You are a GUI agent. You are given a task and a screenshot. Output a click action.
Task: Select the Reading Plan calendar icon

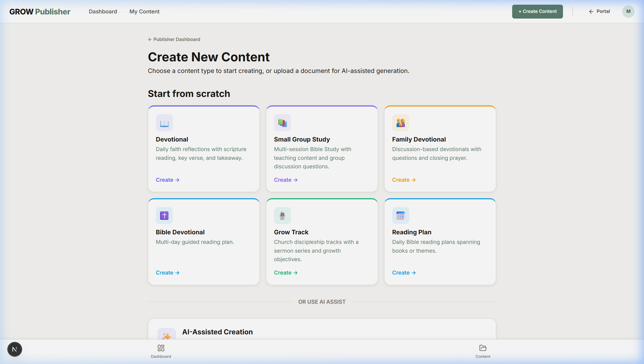(x=400, y=216)
